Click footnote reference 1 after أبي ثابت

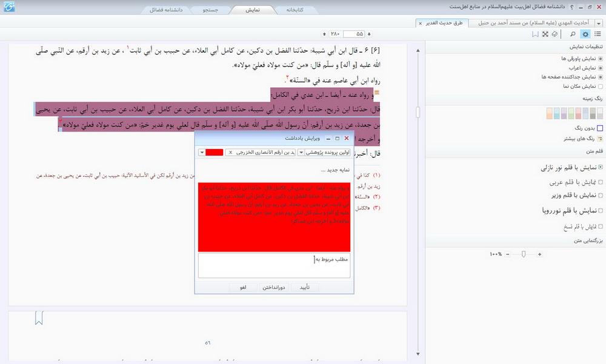click(128, 47)
